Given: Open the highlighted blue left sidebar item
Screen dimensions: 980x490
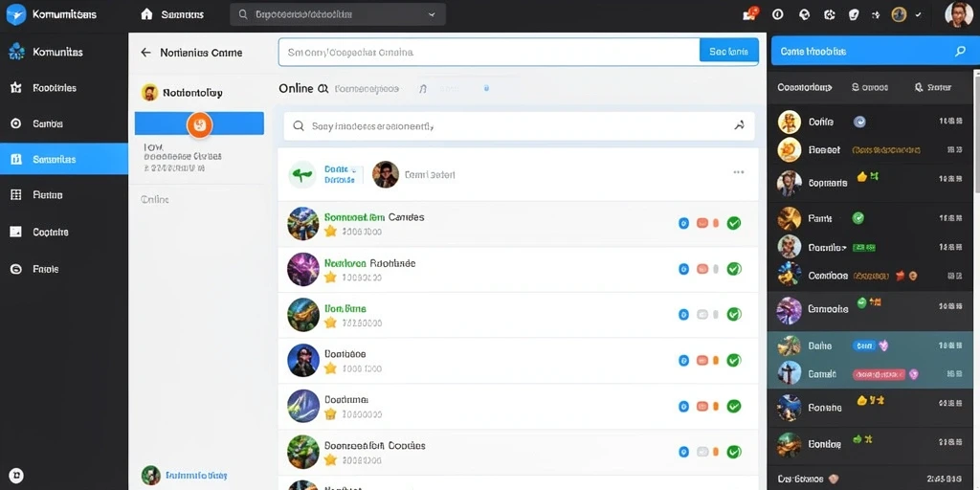Looking at the screenshot, I should 64,160.
